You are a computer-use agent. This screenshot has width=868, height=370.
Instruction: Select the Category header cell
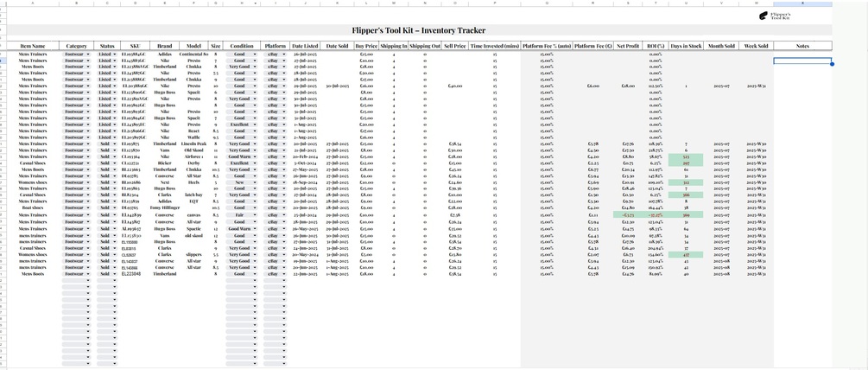(x=76, y=46)
